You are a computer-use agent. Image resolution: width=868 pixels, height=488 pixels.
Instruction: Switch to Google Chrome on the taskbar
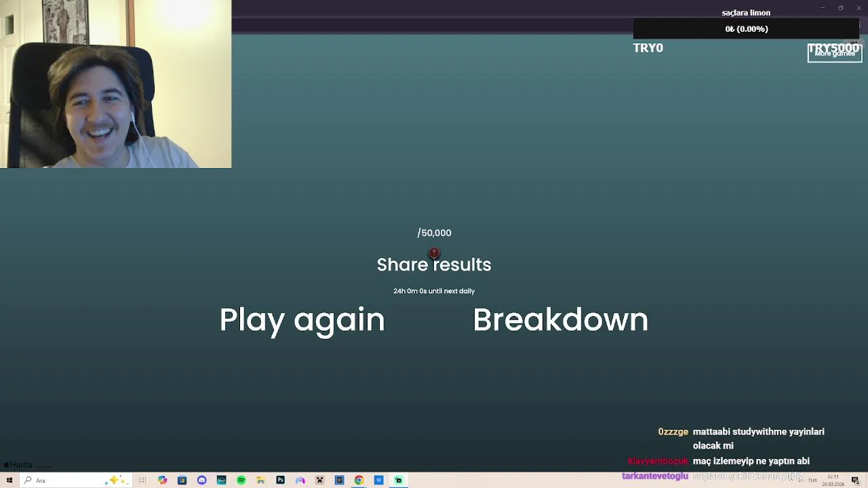[359, 481]
